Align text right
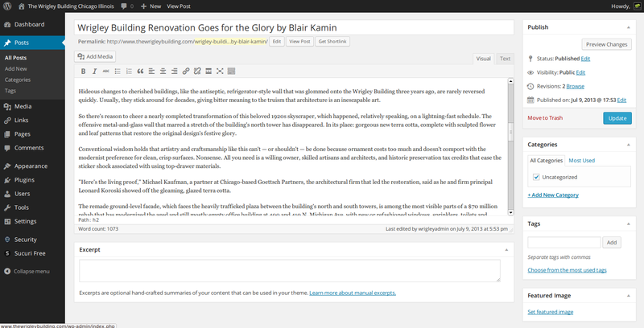This screenshot has height=328, width=644. coord(175,71)
